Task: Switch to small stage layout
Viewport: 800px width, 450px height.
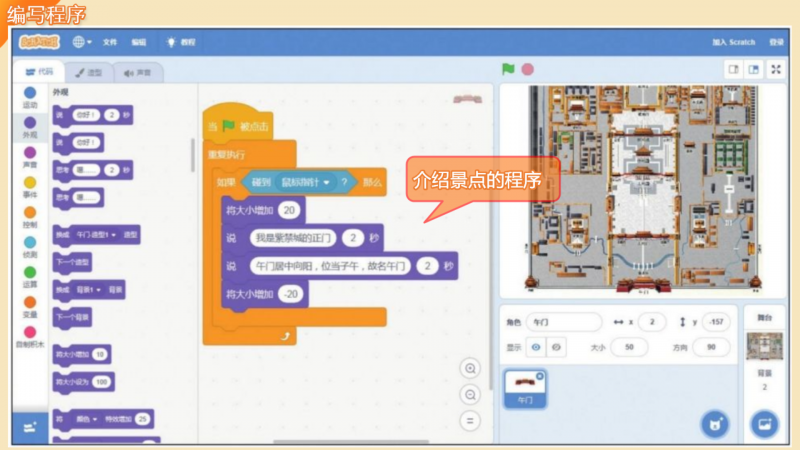Action: (734, 69)
